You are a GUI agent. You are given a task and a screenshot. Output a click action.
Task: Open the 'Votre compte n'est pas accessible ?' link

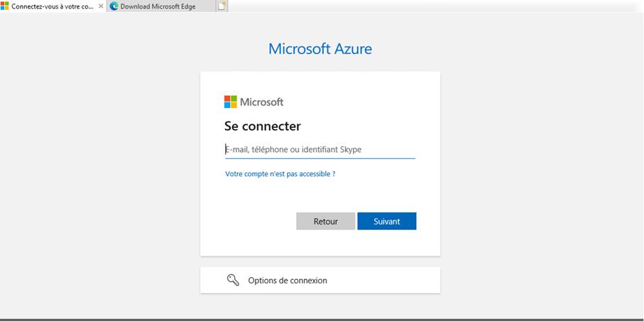pyautogui.click(x=280, y=174)
